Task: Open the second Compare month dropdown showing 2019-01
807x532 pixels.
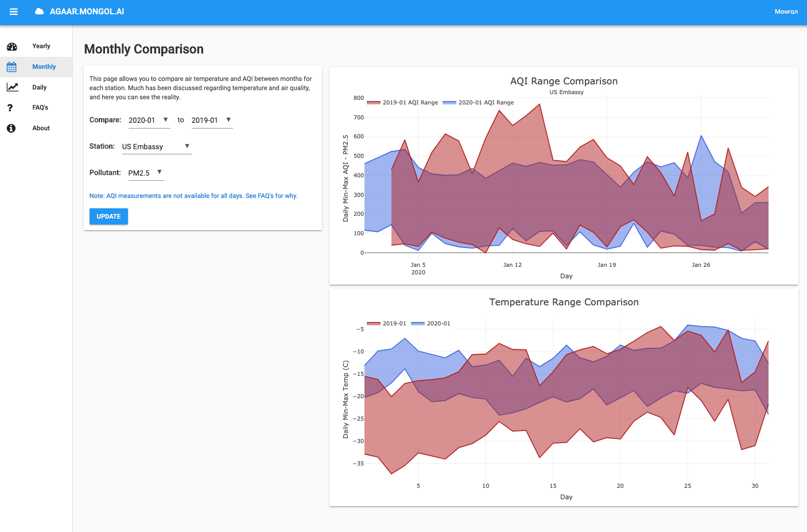Action: click(x=212, y=120)
